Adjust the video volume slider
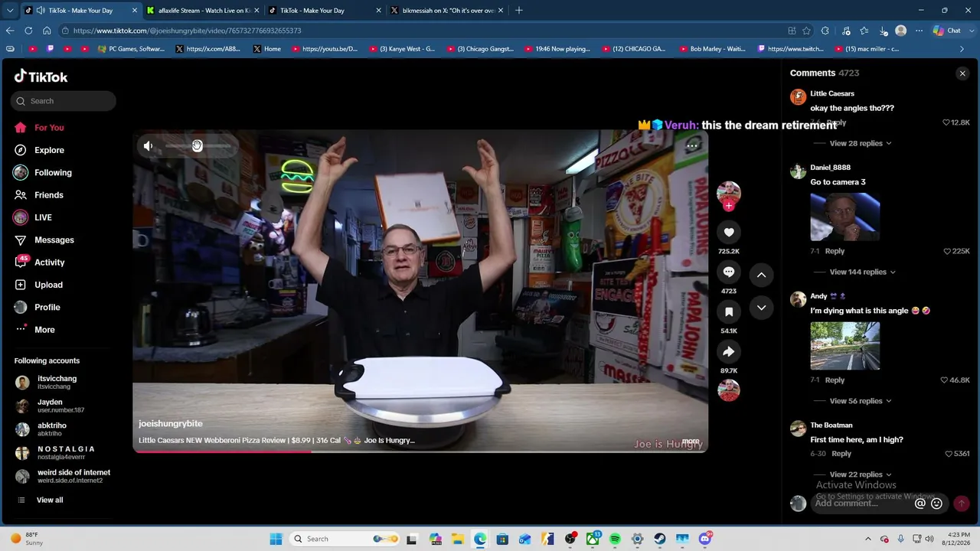 [x=197, y=145]
